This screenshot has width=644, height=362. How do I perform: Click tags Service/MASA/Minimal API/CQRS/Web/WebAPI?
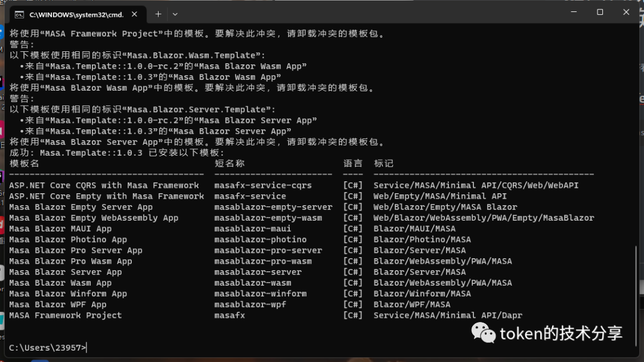(x=476, y=185)
